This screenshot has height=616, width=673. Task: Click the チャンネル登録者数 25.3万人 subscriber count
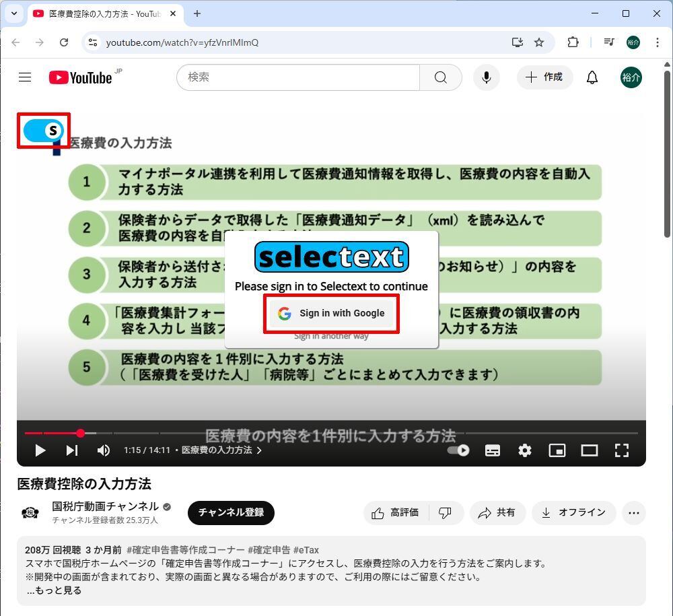pos(105,520)
